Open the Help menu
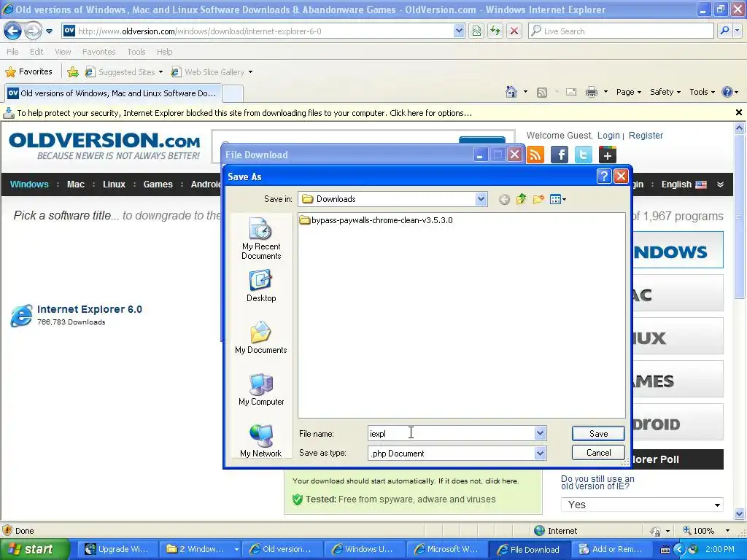This screenshot has width=747, height=560. click(164, 52)
